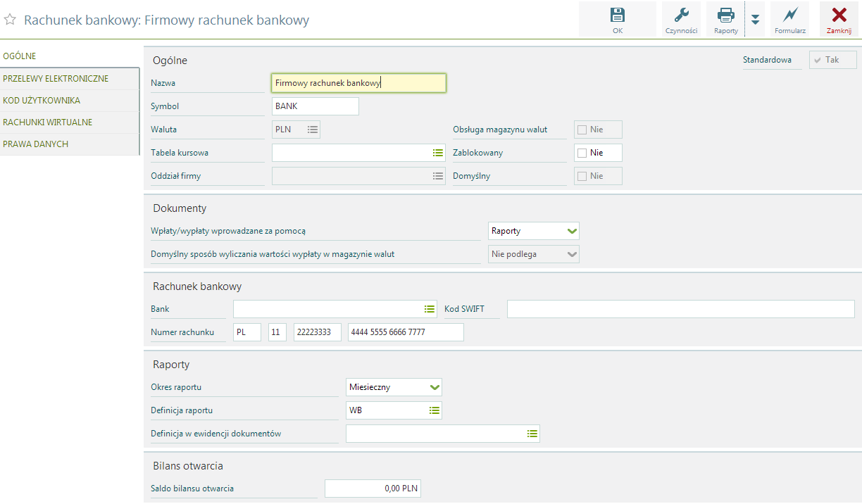
Task: Open the Oddział firmy list picker
Action: point(437,176)
